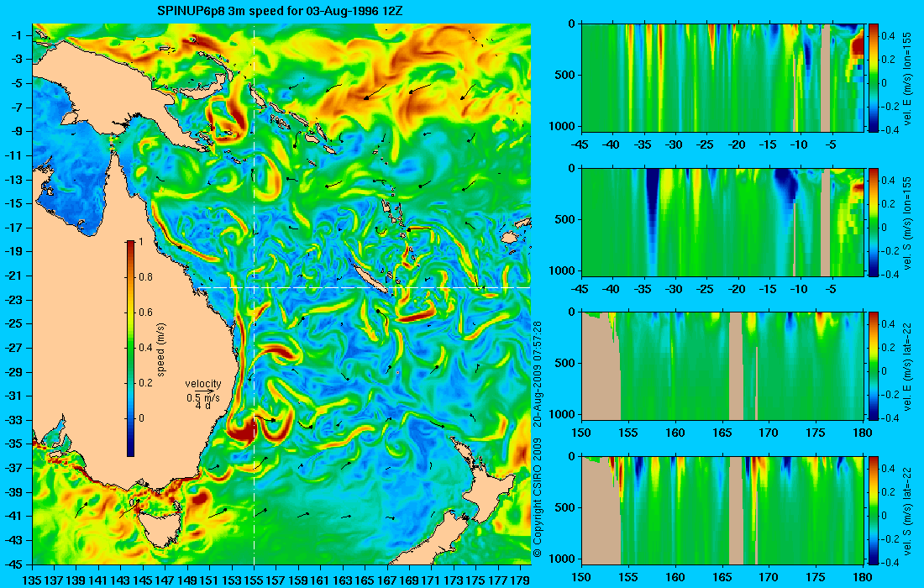Click the 'vel. E (m/s) lon=155' label
Viewport: 924px width, 588px height.
coord(907,78)
